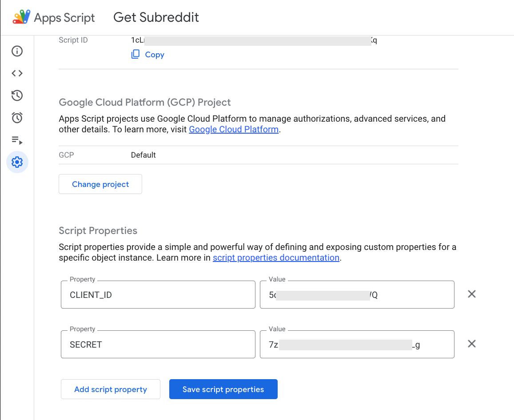Screen dimensions: 514x420
Task: Open the Editor code icon in sidebar
Action: [x=17, y=73]
